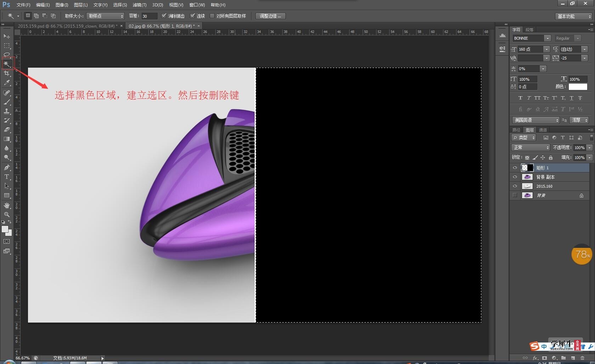Click the Strikethrough text style button
Image resolution: width=595 pixels, height=364 pixels.
tap(580, 98)
